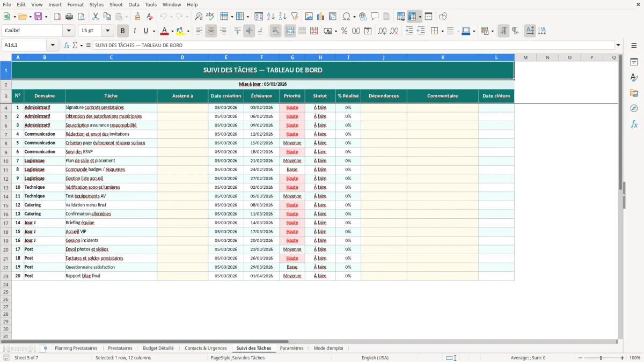Click the English (USA) language field
This screenshot has width=644, height=362.
375,358
